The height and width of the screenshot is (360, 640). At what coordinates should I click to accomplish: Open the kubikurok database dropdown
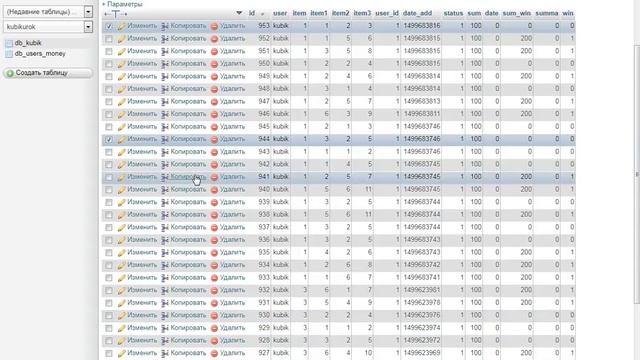point(48,27)
